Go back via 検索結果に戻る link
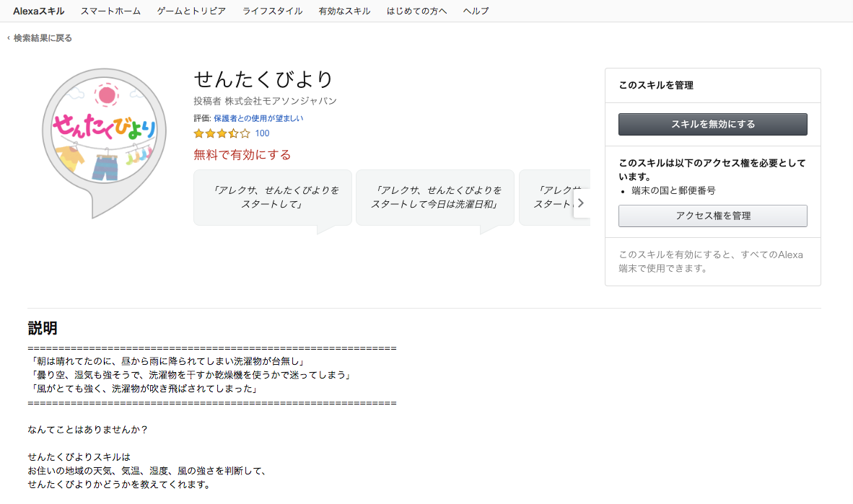 point(40,38)
